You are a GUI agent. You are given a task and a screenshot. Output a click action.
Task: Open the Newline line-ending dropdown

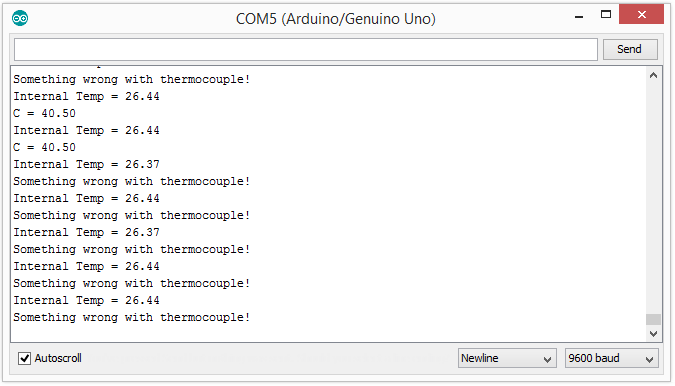507,358
